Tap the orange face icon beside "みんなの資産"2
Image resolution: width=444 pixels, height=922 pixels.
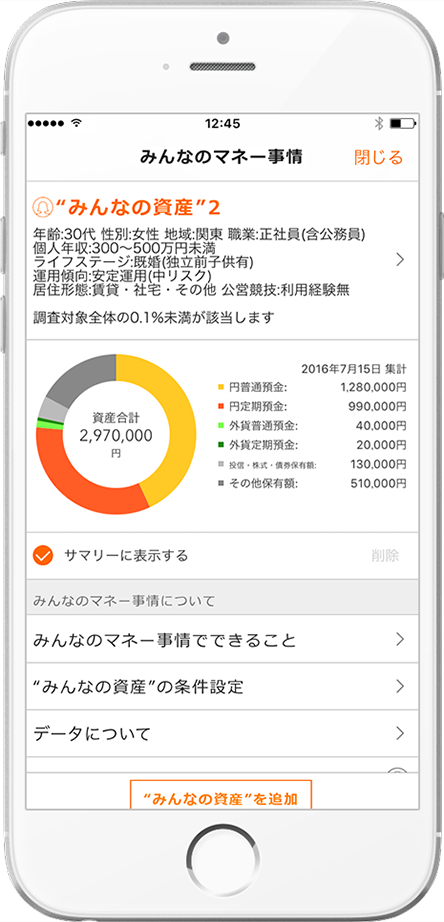42,207
